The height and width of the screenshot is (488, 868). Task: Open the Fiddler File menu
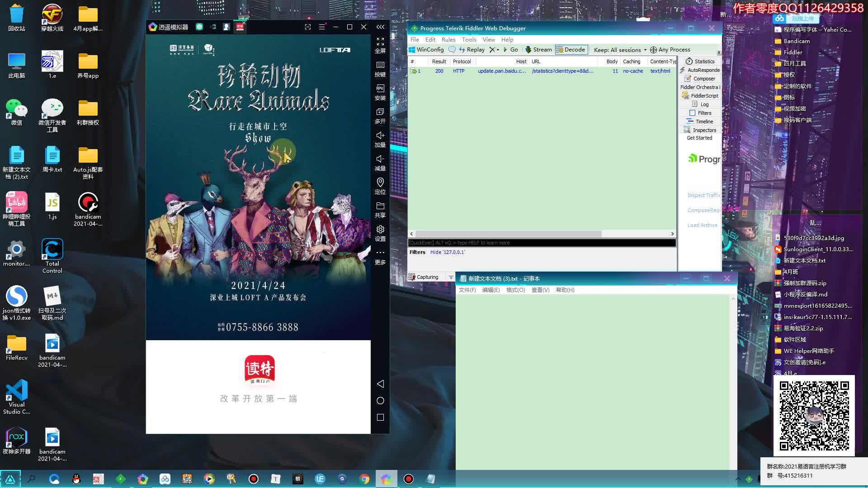click(415, 40)
